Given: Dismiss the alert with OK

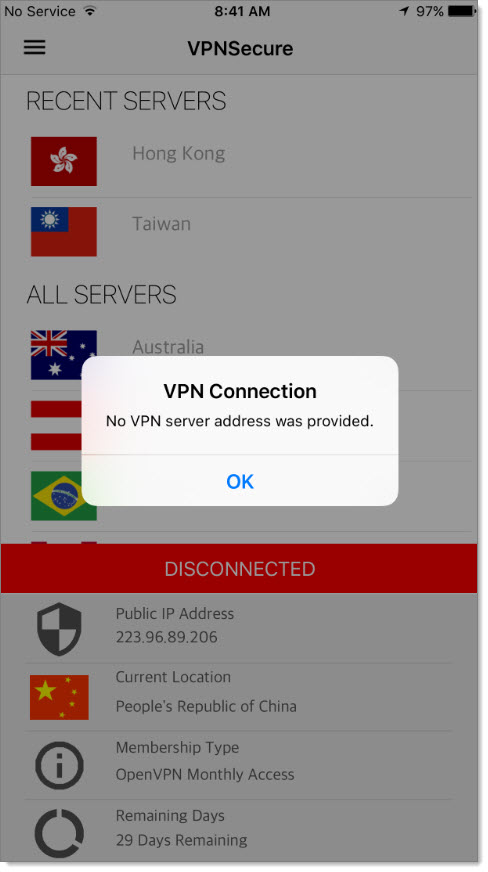Looking at the screenshot, I should coord(240,481).
